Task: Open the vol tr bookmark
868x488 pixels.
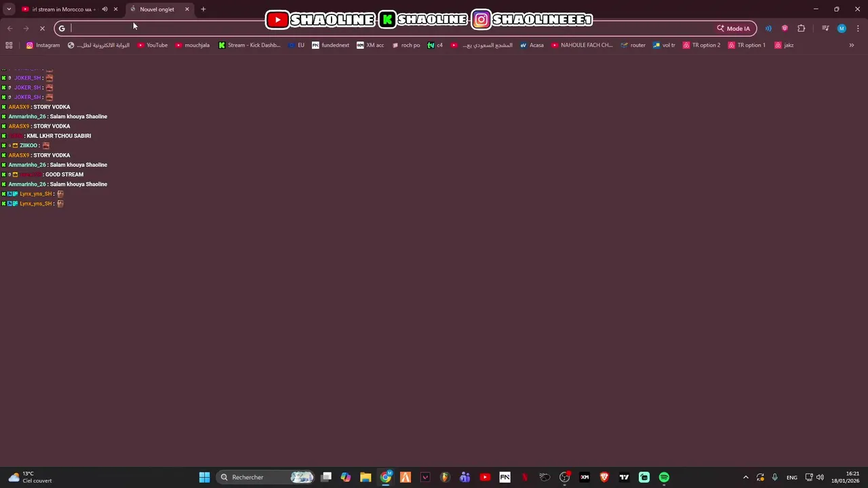Action: (664, 45)
